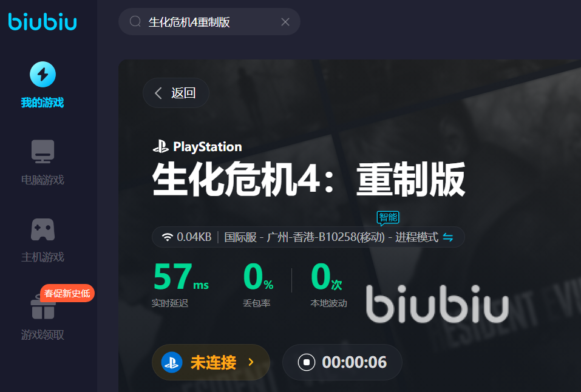Screen dimensions: 581x392
Task: Open the game gift claim icon
Action: point(43,308)
